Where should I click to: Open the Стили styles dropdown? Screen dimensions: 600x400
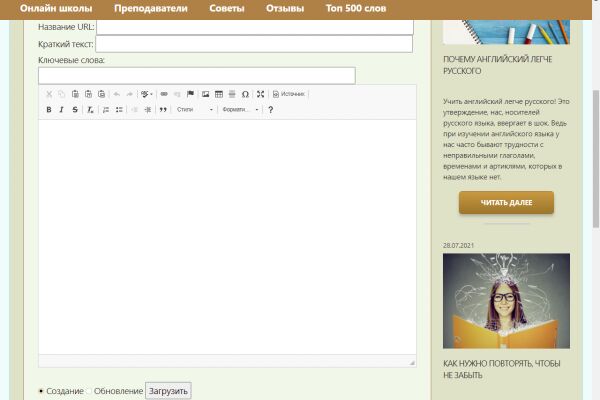194,110
